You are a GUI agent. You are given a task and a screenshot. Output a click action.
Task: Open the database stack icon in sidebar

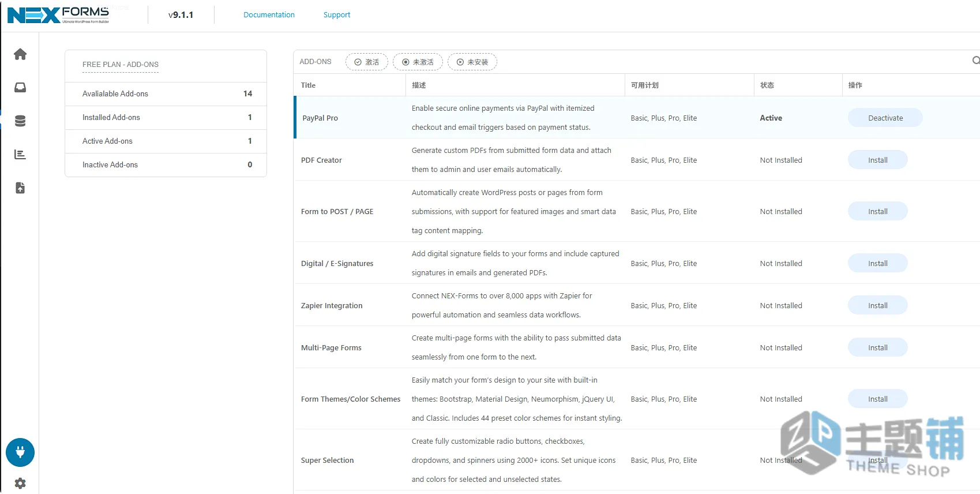[20, 121]
